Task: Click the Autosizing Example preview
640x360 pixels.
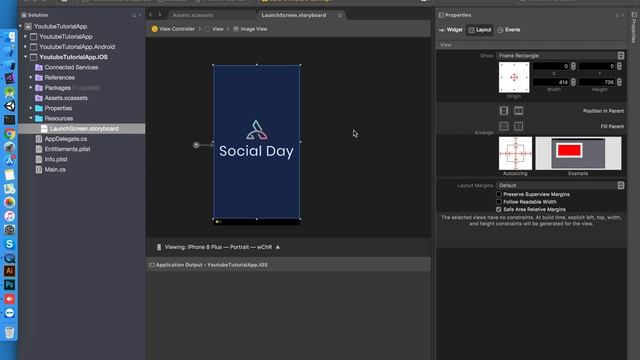Action: click(578, 153)
